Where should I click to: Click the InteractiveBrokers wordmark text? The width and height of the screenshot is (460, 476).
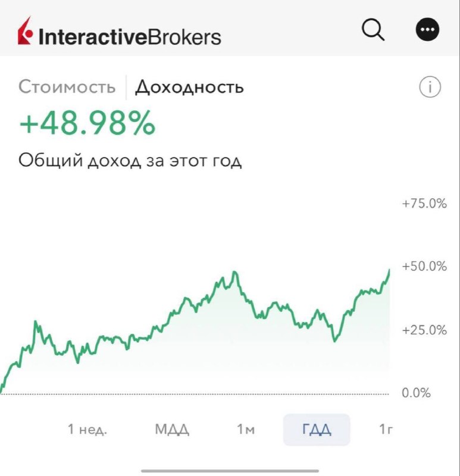pyautogui.click(x=130, y=37)
